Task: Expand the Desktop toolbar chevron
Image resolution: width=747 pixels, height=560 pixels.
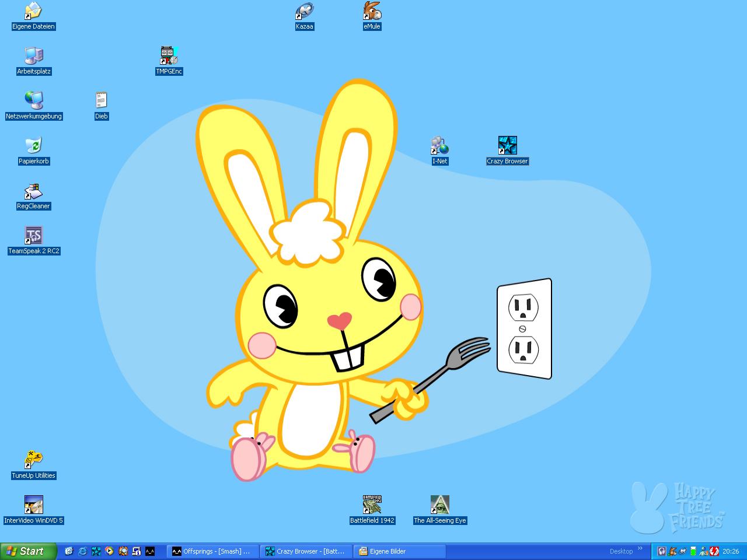Action: (640, 549)
